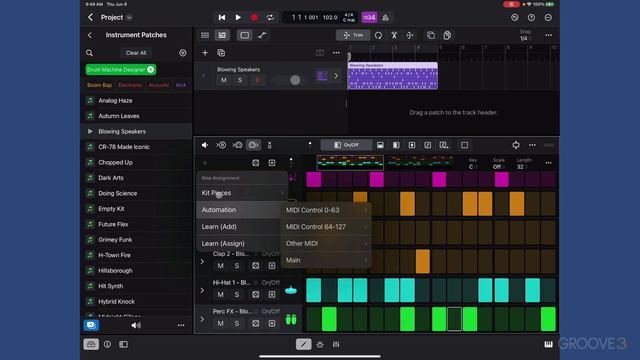Select the Loop tool
The width and height of the screenshot is (640, 360).
click(378, 36)
